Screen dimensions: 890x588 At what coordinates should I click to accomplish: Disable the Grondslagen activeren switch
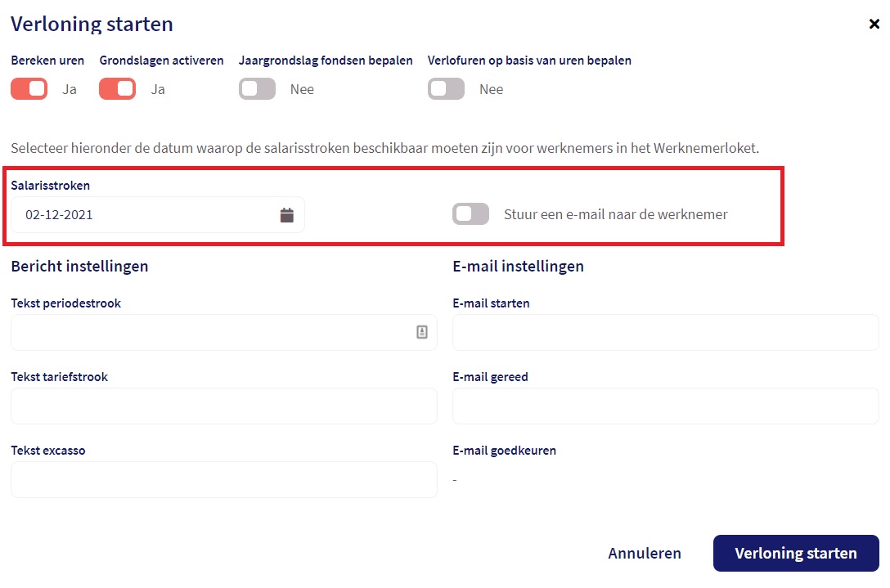pyautogui.click(x=117, y=89)
